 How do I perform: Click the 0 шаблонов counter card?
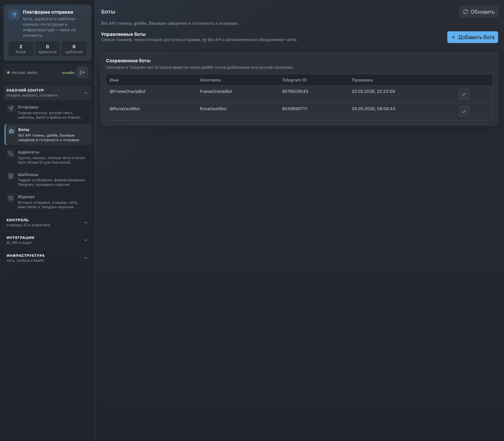pyautogui.click(x=74, y=49)
